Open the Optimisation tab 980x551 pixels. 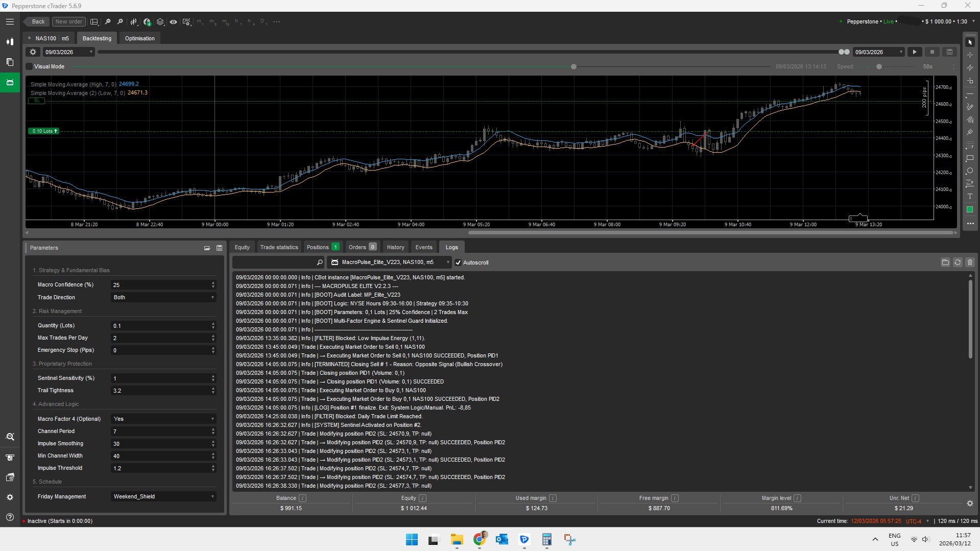click(x=139, y=38)
